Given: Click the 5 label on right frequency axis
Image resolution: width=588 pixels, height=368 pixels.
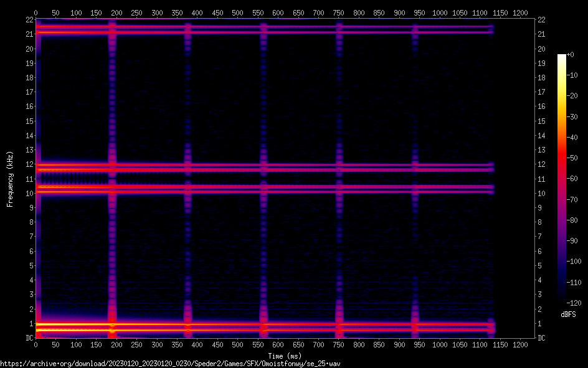Looking at the screenshot, I should coord(539,266).
